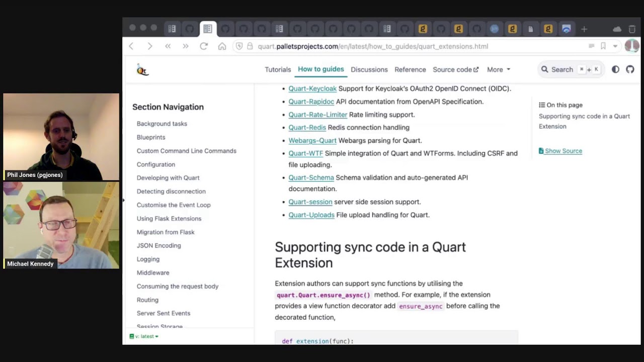
Task: Click the browser home icon
Action: pyautogui.click(x=221, y=46)
